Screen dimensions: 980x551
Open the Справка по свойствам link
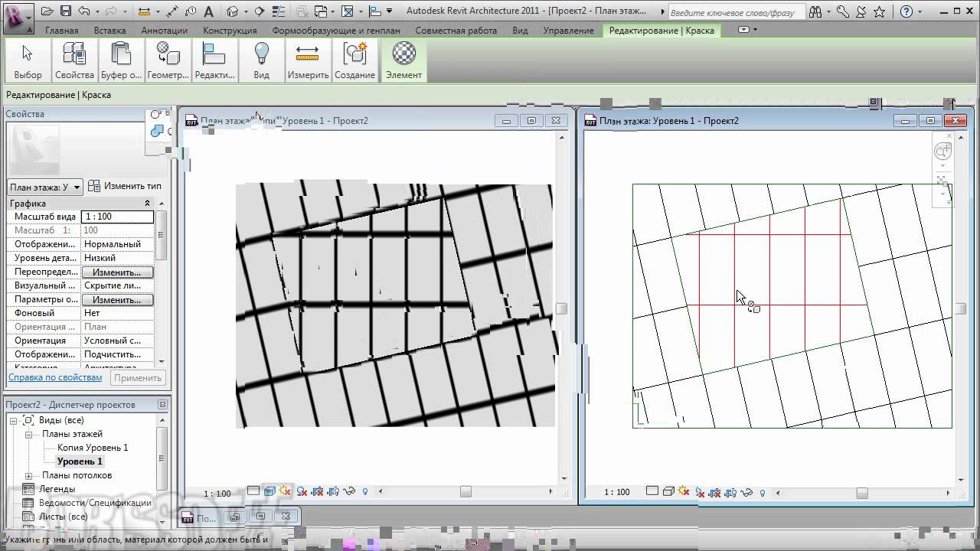(55, 377)
